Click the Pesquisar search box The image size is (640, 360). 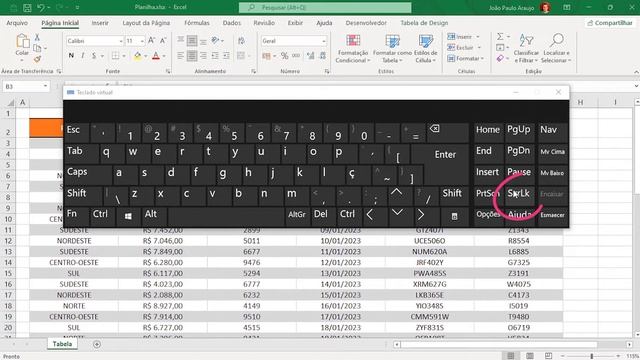pyautogui.click(x=325, y=8)
